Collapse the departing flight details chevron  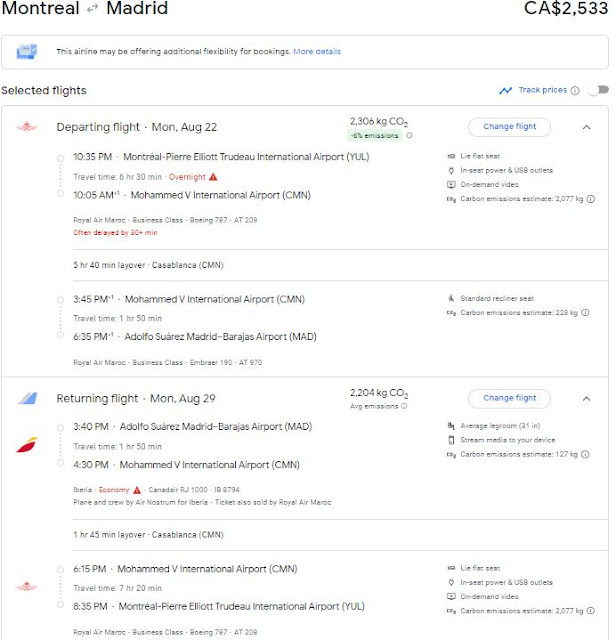coord(586,127)
